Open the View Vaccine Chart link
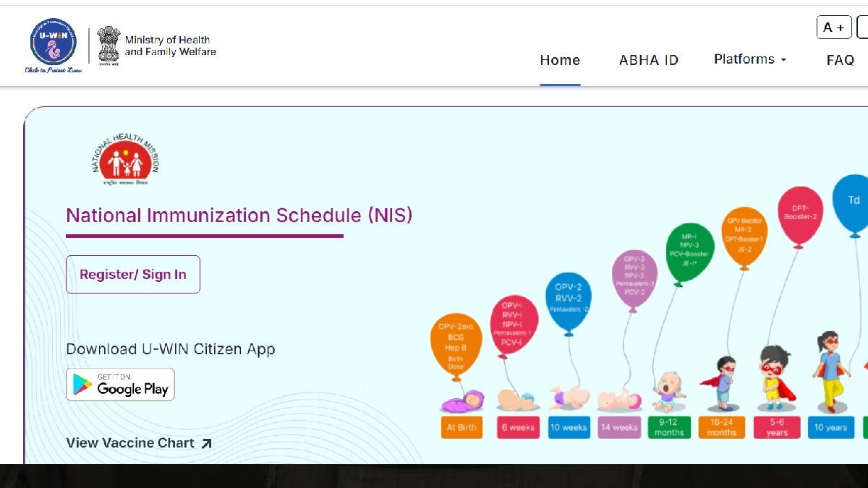This screenshot has height=488, width=868. pyautogui.click(x=139, y=443)
